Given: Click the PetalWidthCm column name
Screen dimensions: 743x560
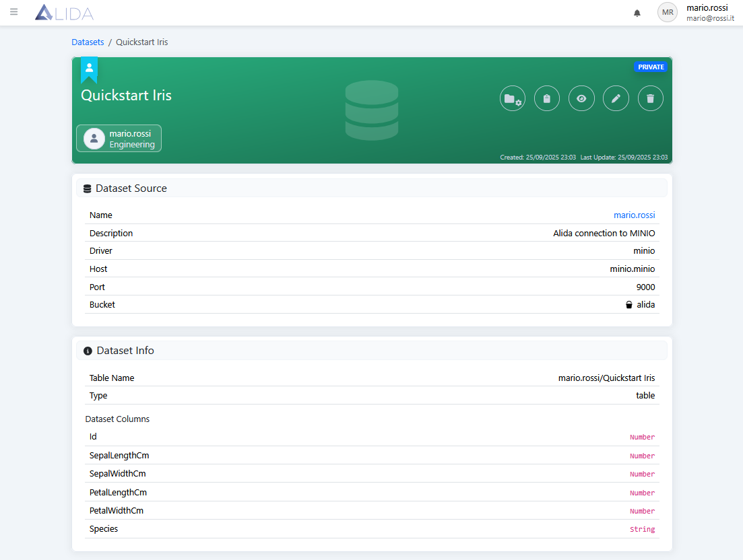Looking at the screenshot, I should click(x=116, y=511).
